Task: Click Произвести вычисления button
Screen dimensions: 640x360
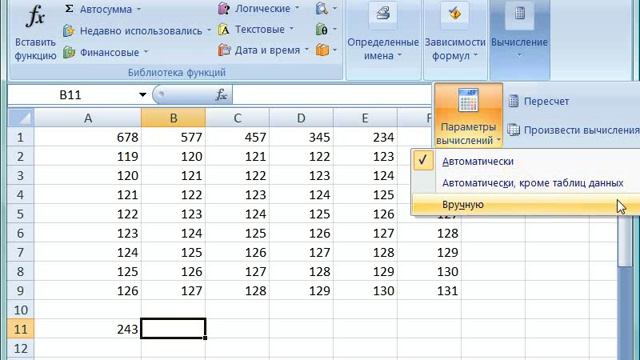Action: click(573, 130)
